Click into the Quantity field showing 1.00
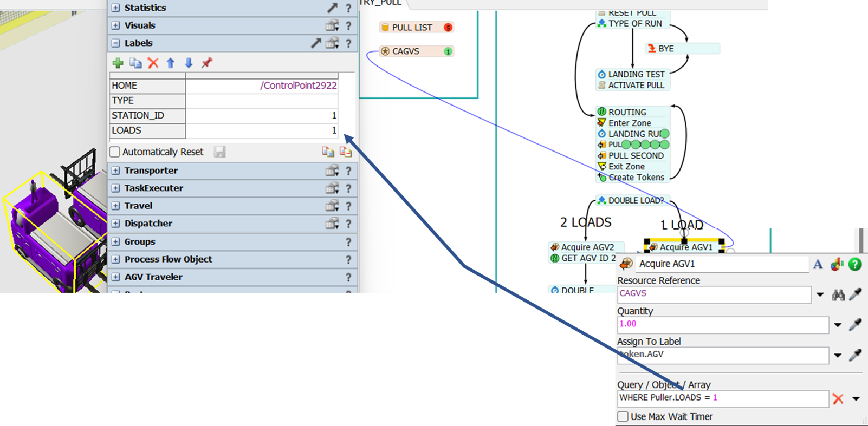The width and height of the screenshot is (868, 426). tap(723, 325)
